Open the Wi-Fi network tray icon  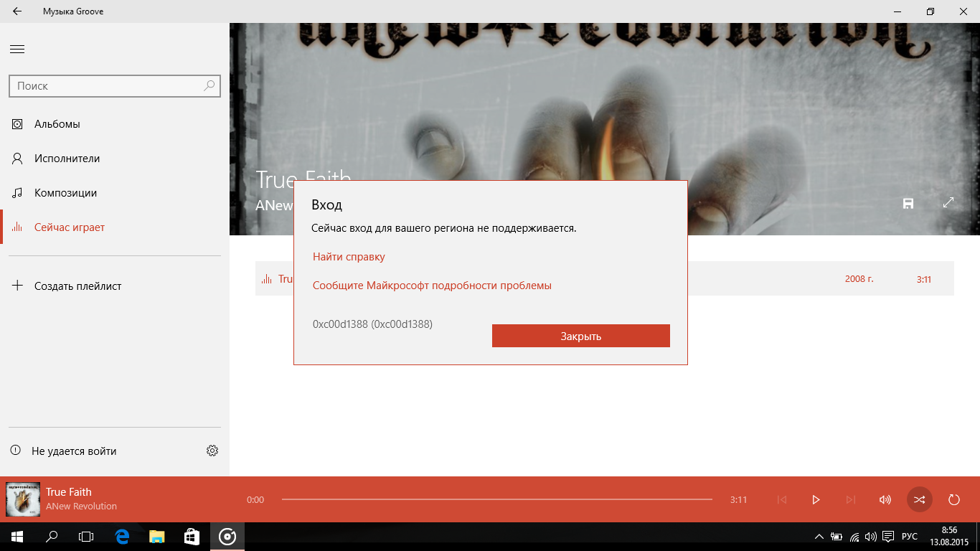point(854,537)
